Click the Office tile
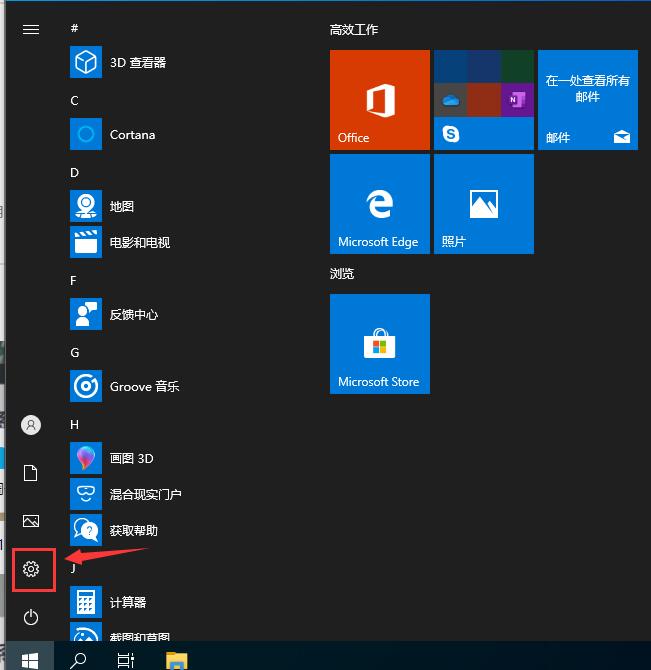Viewport: 651px width, 670px height. [x=380, y=100]
